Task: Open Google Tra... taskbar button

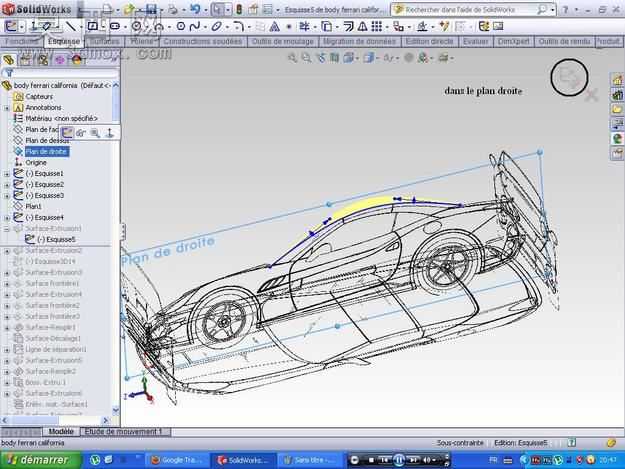Action: pyautogui.click(x=177, y=460)
